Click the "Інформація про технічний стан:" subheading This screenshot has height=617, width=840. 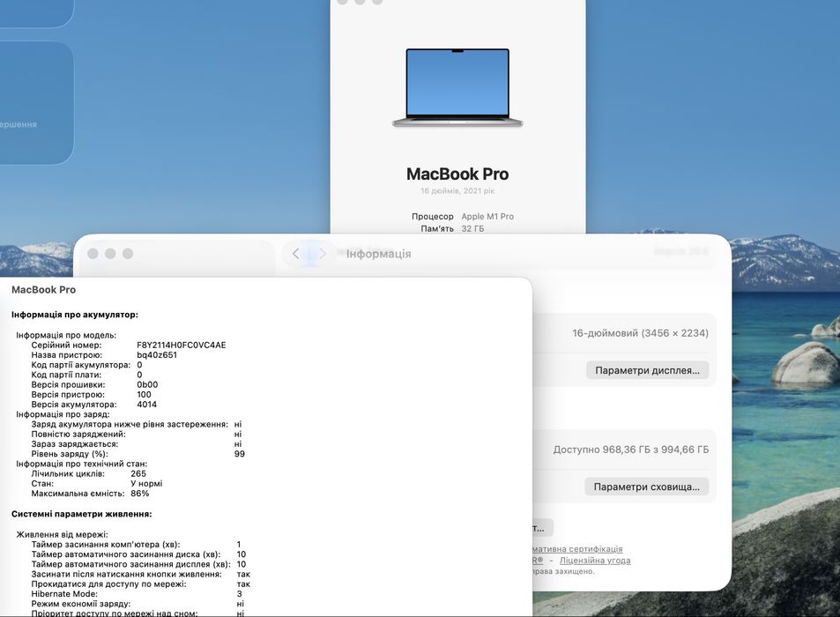81,464
